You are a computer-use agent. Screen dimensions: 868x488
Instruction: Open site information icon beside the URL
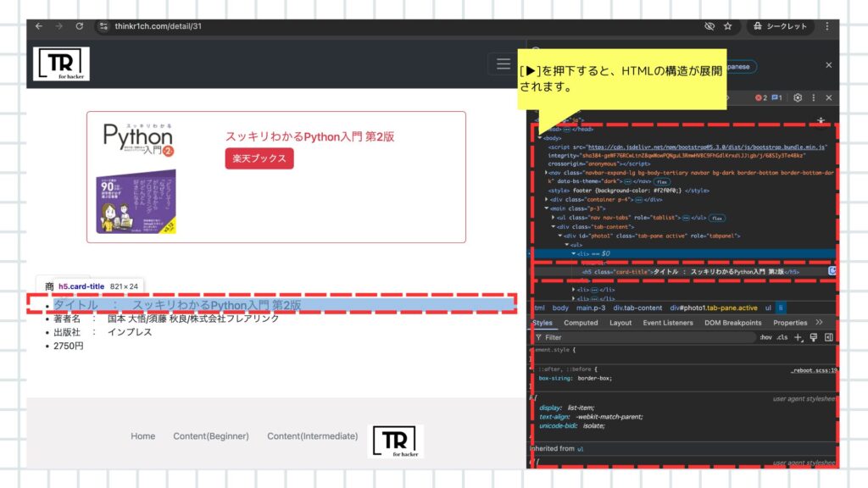103,26
